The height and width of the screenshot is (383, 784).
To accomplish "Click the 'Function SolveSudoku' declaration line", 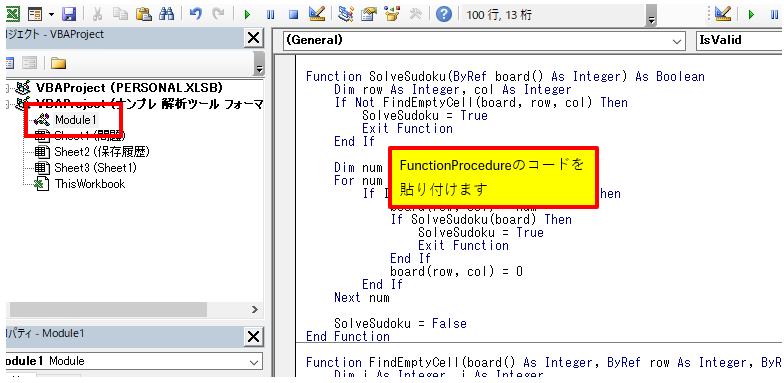I will click(x=505, y=76).
